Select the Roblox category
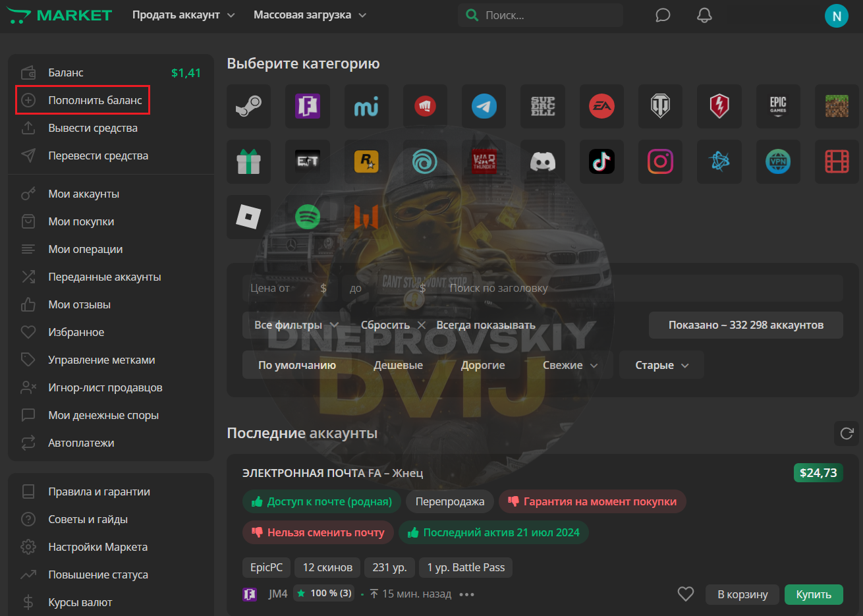Viewport: 863px width, 616px height. (x=248, y=217)
